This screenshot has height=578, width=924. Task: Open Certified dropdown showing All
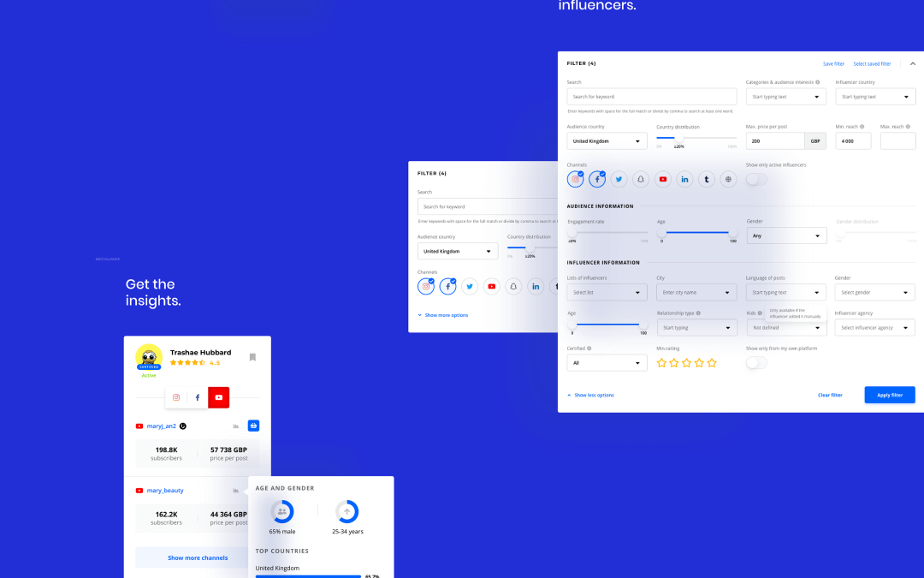[607, 363]
